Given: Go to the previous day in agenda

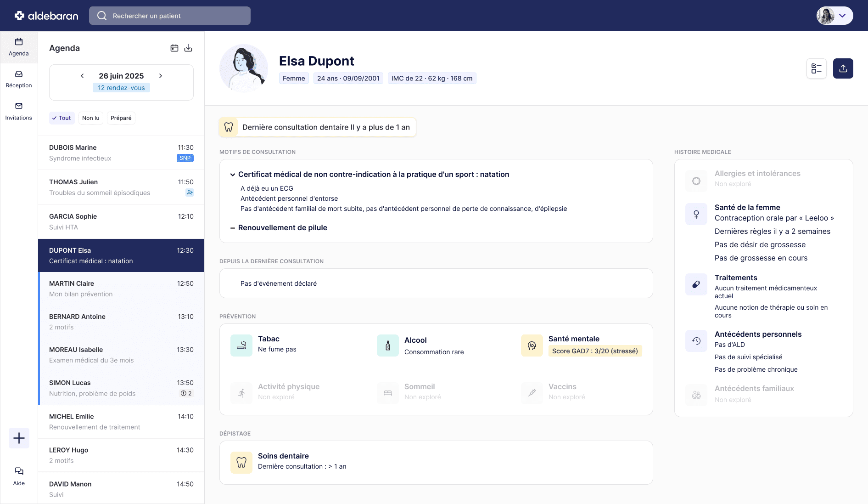Looking at the screenshot, I should coord(82,76).
